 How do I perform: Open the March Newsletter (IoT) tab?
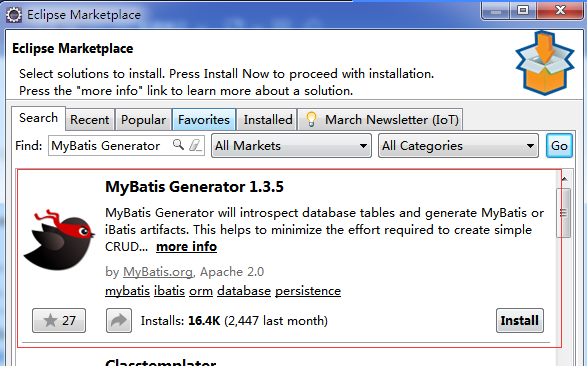(x=381, y=120)
